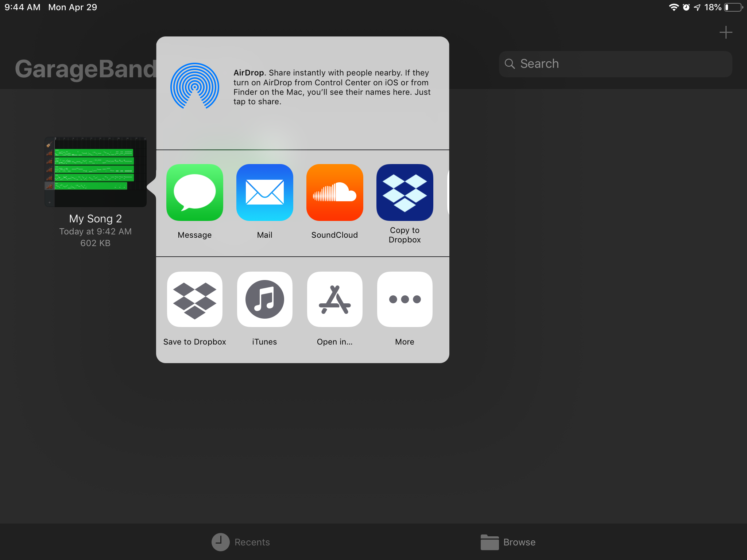The height and width of the screenshot is (560, 747).
Task: Choose the Open in... action
Action: point(335,299)
